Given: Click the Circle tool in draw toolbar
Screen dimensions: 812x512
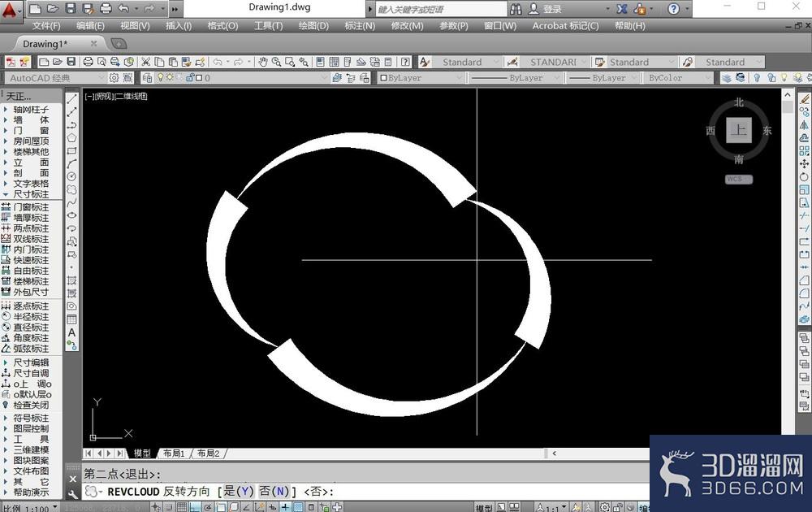Looking at the screenshot, I should tap(72, 176).
